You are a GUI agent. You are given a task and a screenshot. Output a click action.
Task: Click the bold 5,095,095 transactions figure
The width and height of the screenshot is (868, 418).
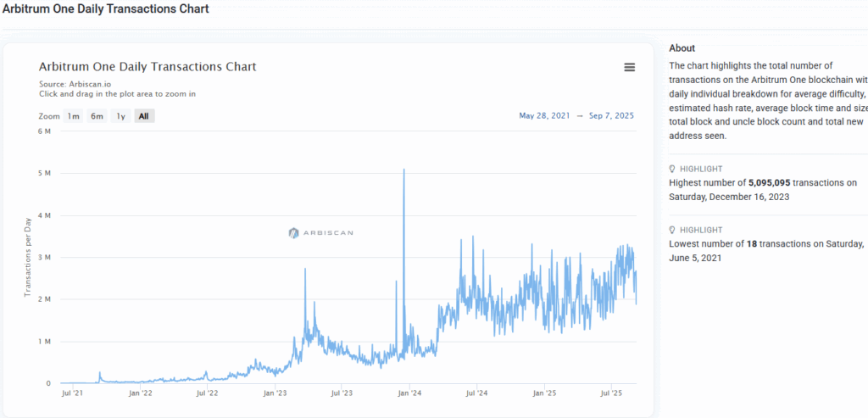(770, 183)
